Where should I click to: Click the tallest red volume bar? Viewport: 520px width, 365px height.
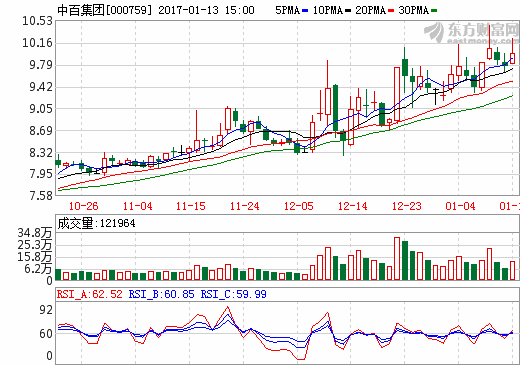click(397, 259)
